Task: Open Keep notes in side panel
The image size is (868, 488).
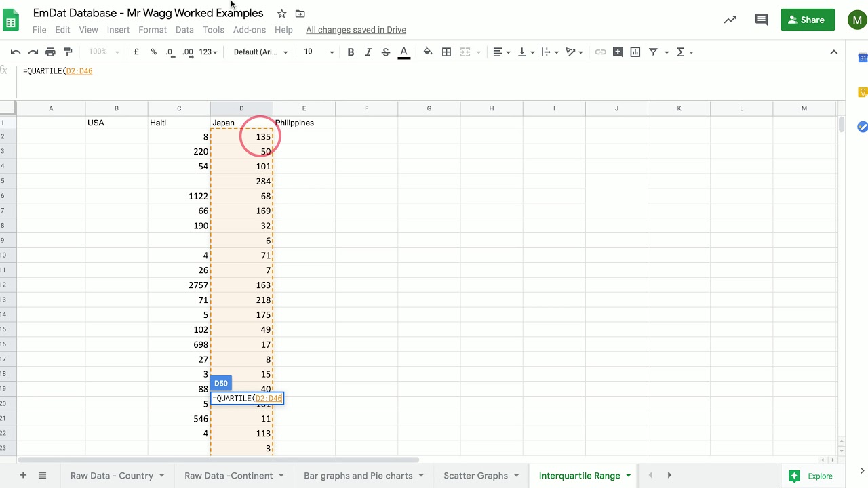Action: (x=863, y=92)
